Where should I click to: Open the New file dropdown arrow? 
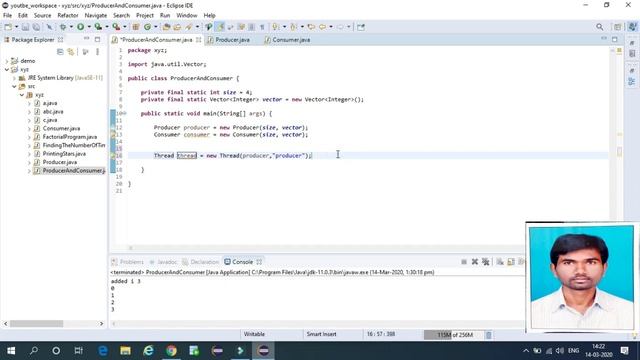point(16,27)
